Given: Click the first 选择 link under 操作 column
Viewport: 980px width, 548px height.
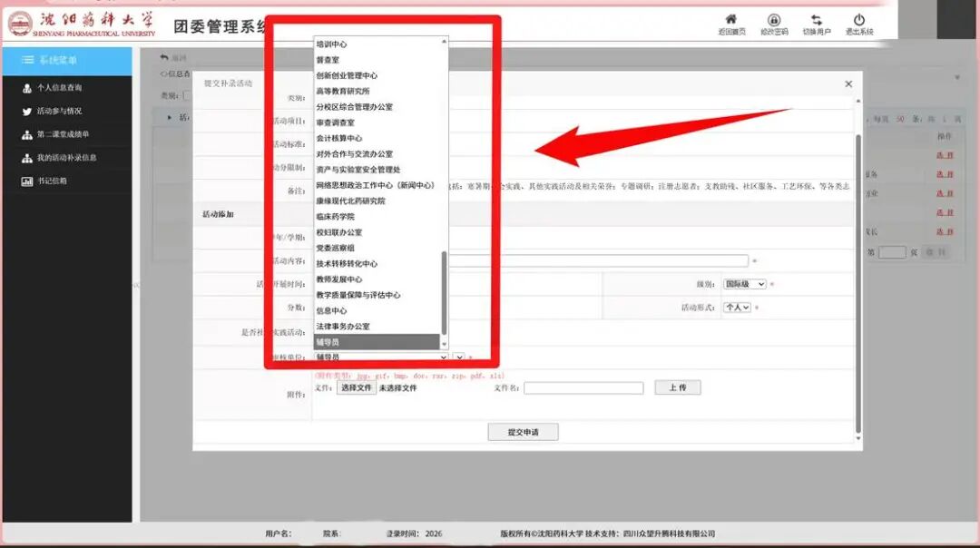Looking at the screenshot, I should pyautogui.click(x=945, y=155).
